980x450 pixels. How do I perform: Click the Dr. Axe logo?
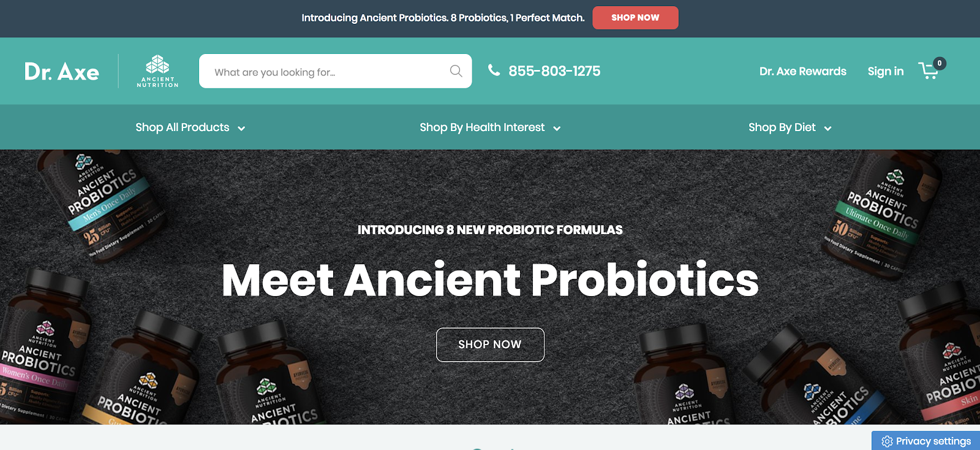(x=62, y=72)
